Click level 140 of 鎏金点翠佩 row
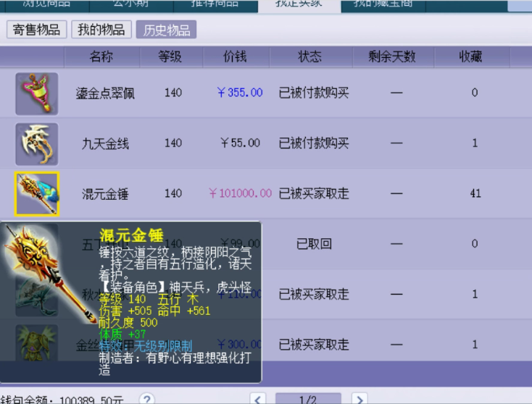 [x=173, y=93]
